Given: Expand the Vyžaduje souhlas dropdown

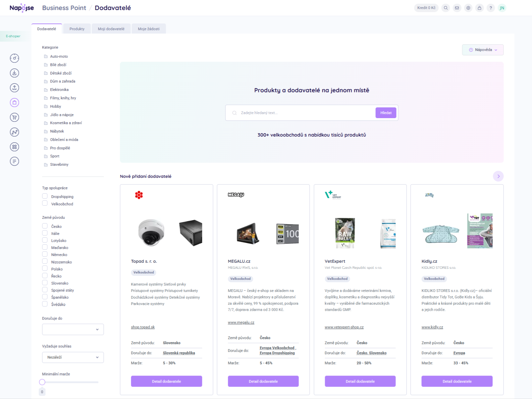Looking at the screenshot, I should click(73, 357).
